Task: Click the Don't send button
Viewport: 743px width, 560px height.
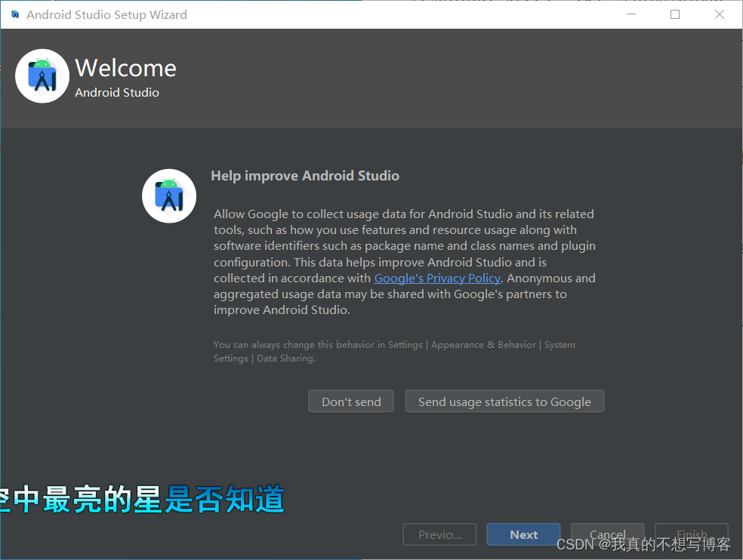Action: coord(350,402)
